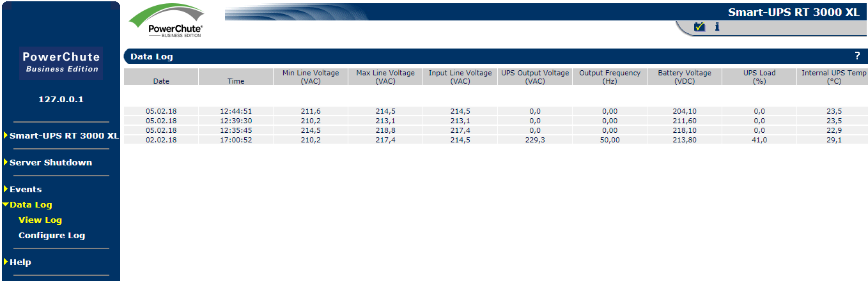Expand the Smart-UPS RT 3000 XL menu arrow
Screen dimensions: 868x281
tap(5, 135)
